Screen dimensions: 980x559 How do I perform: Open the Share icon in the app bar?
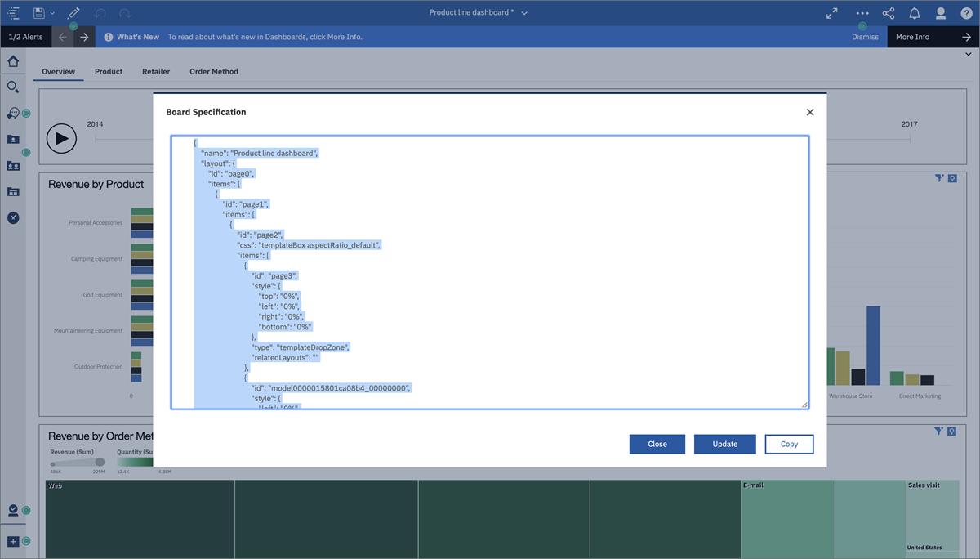pos(887,12)
